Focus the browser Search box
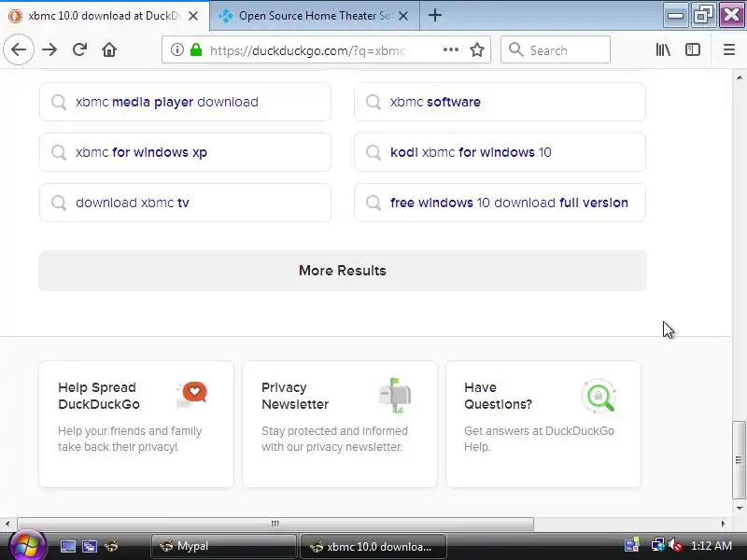 (556, 49)
